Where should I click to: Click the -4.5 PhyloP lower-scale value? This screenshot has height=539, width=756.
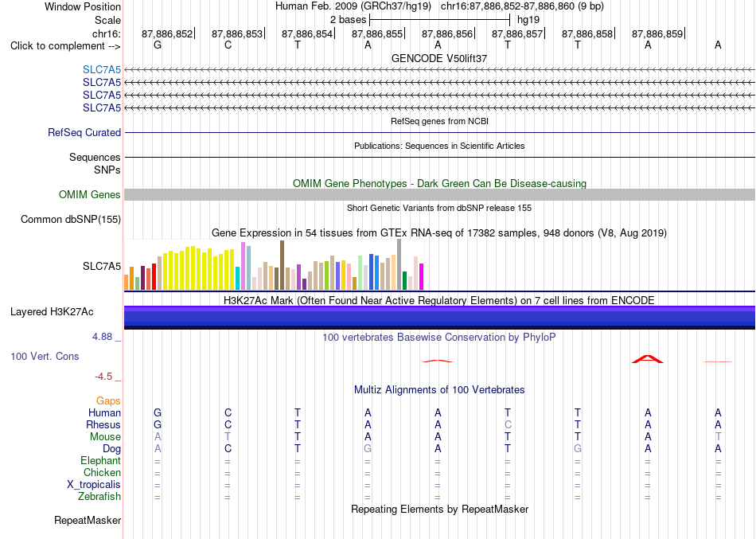(x=103, y=377)
